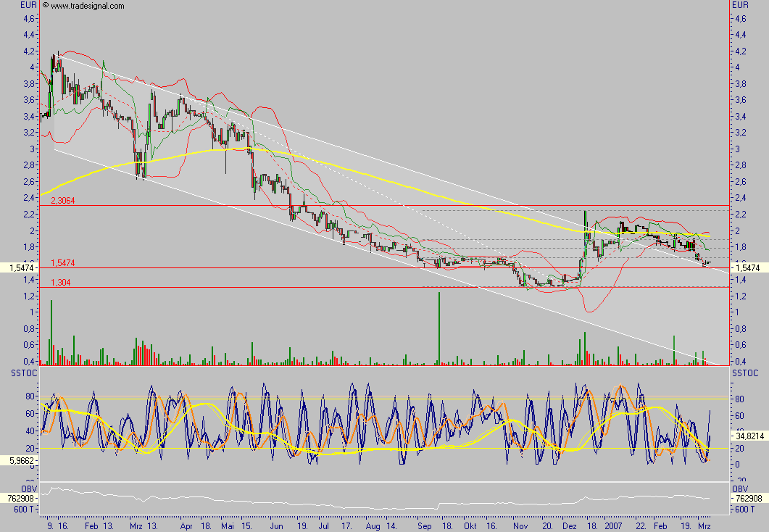This screenshot has height=532, width=769.
Task: Select the EUR label on right price axis
Action: [741, 4]
